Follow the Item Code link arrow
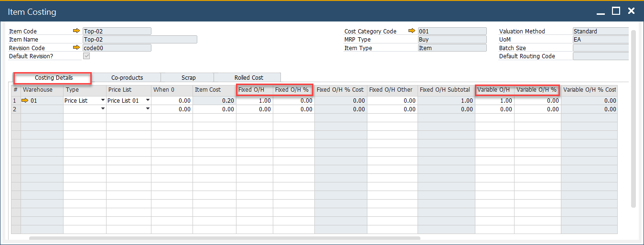Screen dimensions: 644x245 point(76,31)
